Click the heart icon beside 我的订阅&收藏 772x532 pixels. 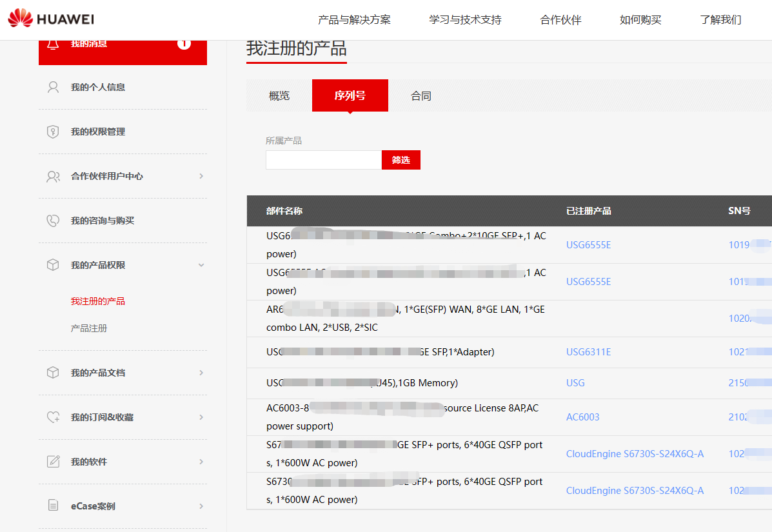(x=53, y=417)
